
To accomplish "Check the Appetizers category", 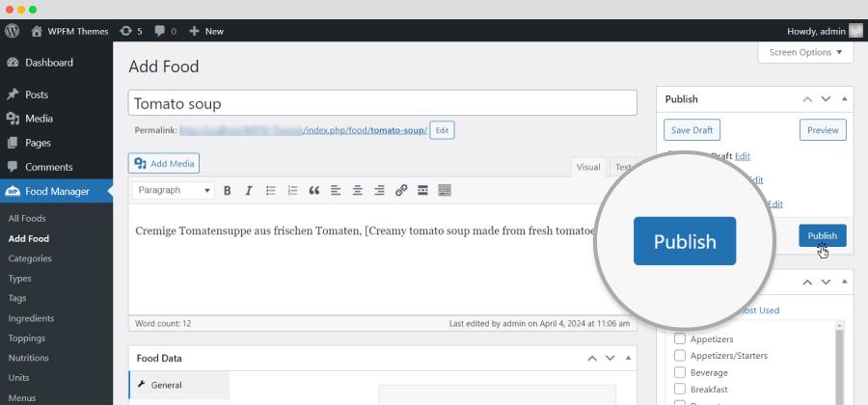I will pyautogui.click(x=679, y=338).
